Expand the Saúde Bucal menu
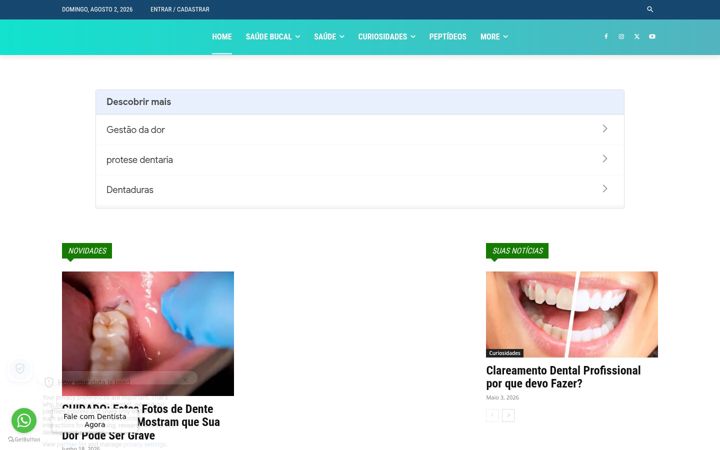Image resolution: width=720 pixels, height=450 pixels. click(x=273, y=37)
